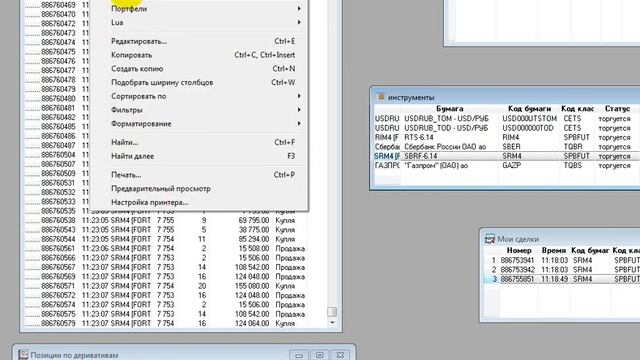Select deal 886755851 in Мои сделки
This screenshot has width=640, height=360.
point(562,279)
